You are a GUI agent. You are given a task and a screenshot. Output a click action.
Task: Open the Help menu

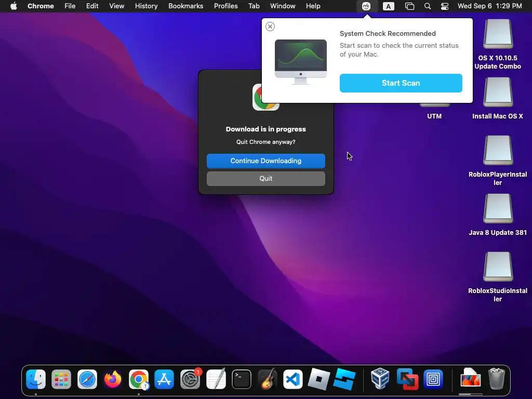point(313,6)
